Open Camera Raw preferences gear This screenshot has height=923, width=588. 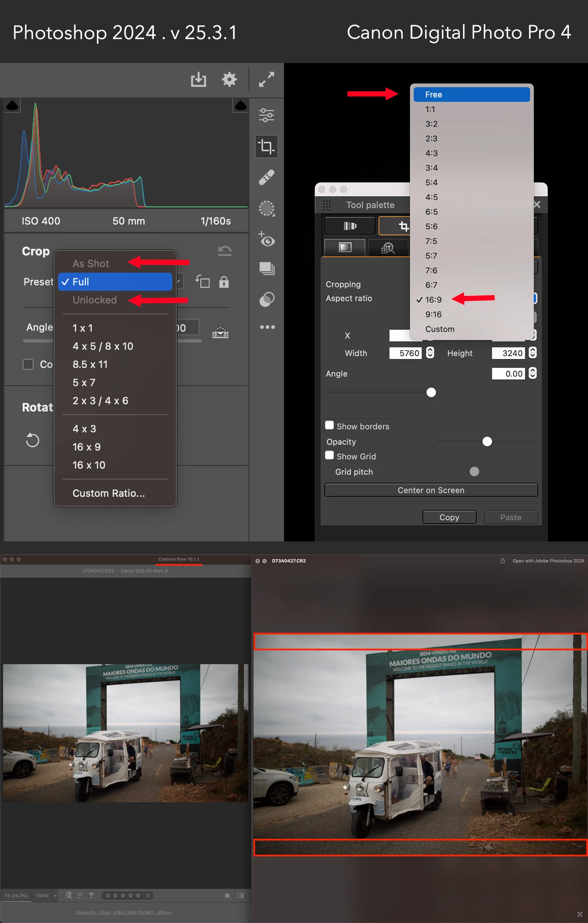(229, 80)
